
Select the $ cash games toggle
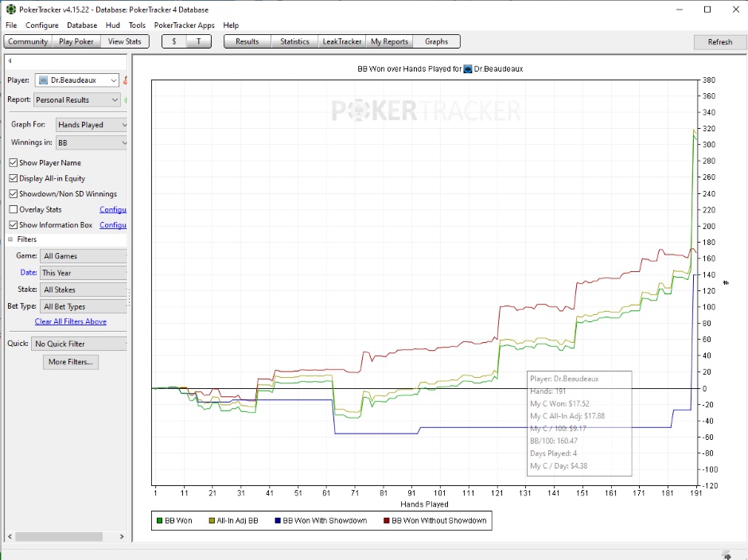[x=174, y=41]
